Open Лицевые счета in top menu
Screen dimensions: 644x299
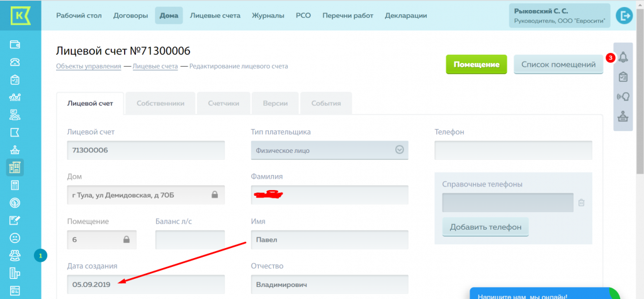pyautogui.click(x=215, y=16)
